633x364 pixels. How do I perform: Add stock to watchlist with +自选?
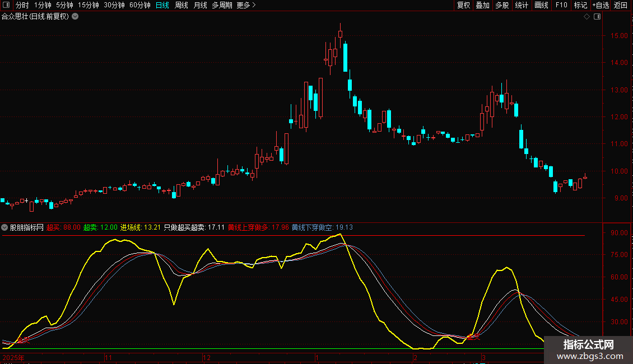601,5
